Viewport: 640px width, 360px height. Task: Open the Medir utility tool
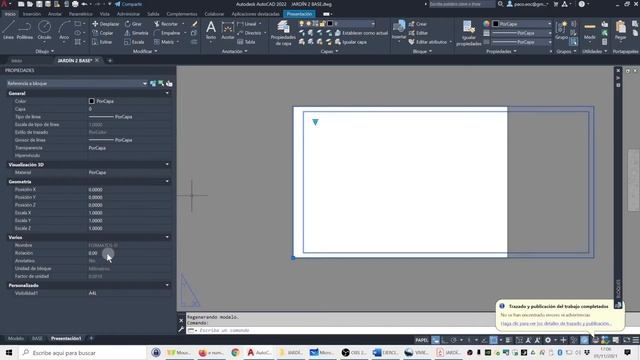[590, 31]
